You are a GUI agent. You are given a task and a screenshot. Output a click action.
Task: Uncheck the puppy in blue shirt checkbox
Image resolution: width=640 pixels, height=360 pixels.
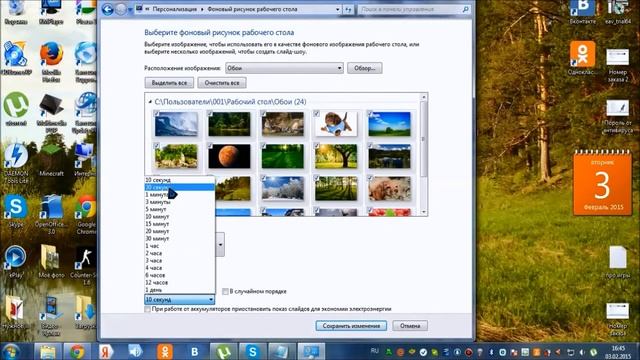[x=317, y=113]
